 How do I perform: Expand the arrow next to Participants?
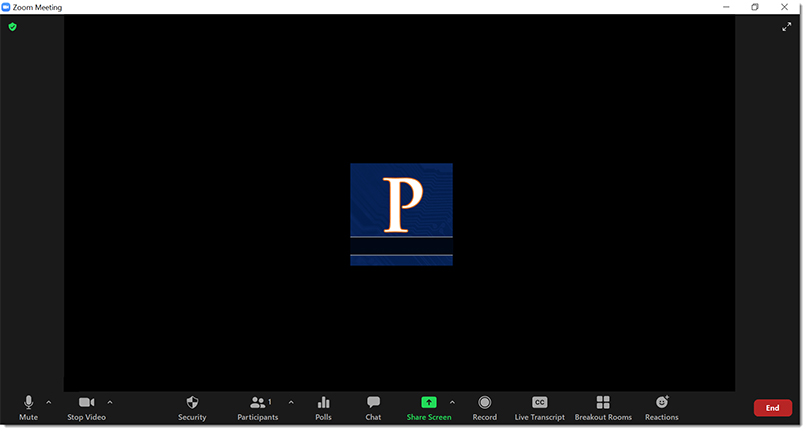pos(291,402)
